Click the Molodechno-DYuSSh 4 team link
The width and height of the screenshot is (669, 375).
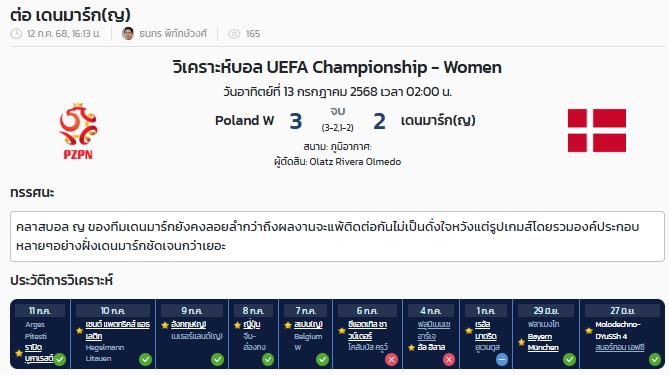[x=618, y=330]
